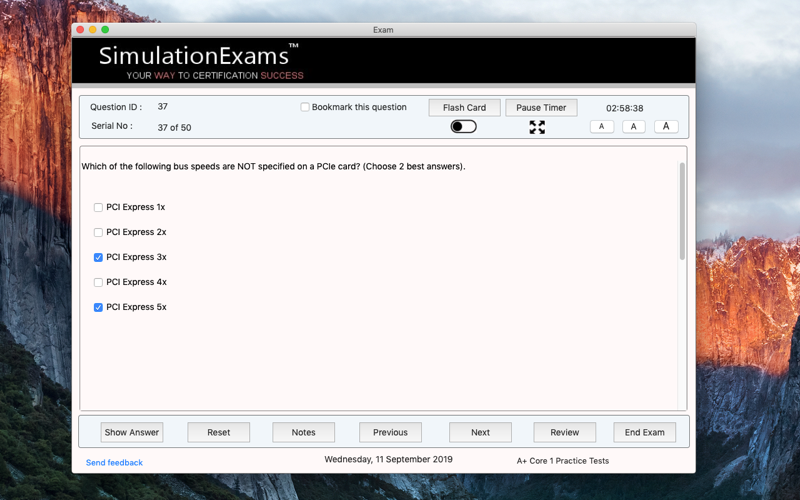Open the Send feedback link
Screen dimensions: 800x500
(114, 462)
